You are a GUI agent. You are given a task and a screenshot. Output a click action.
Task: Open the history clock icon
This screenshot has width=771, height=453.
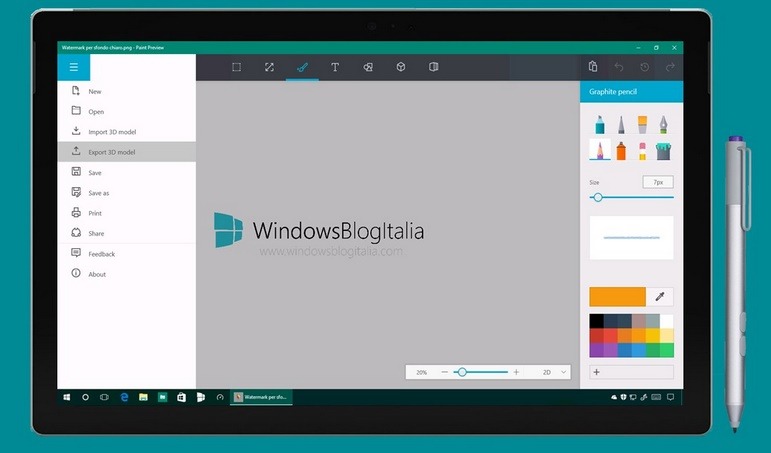[x=645, y=67]
